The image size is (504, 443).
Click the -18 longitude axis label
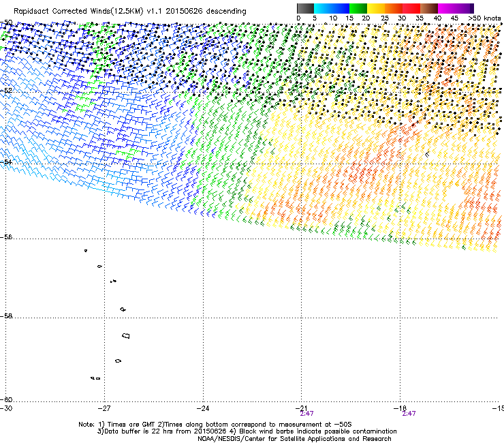400,408
